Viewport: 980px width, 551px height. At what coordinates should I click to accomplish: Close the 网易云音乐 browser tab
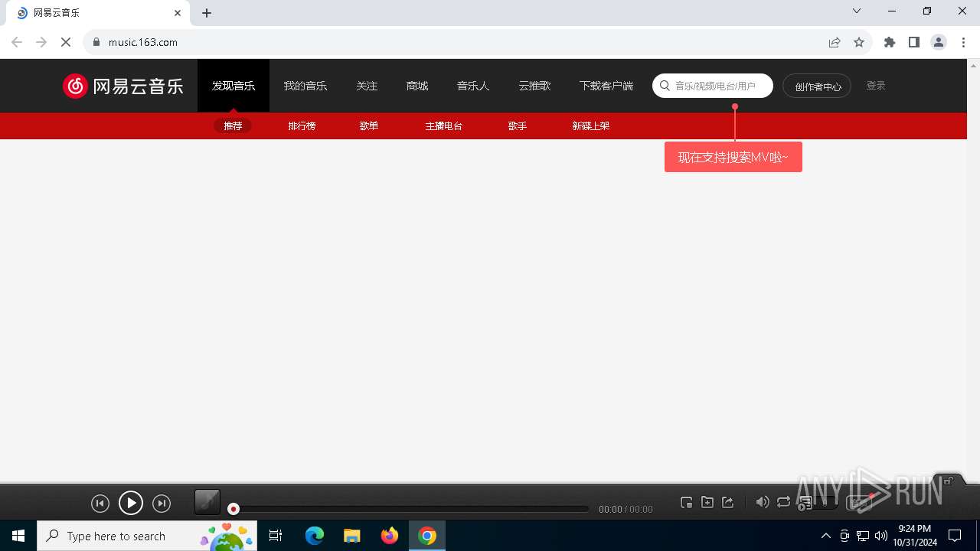coord(178,13)
